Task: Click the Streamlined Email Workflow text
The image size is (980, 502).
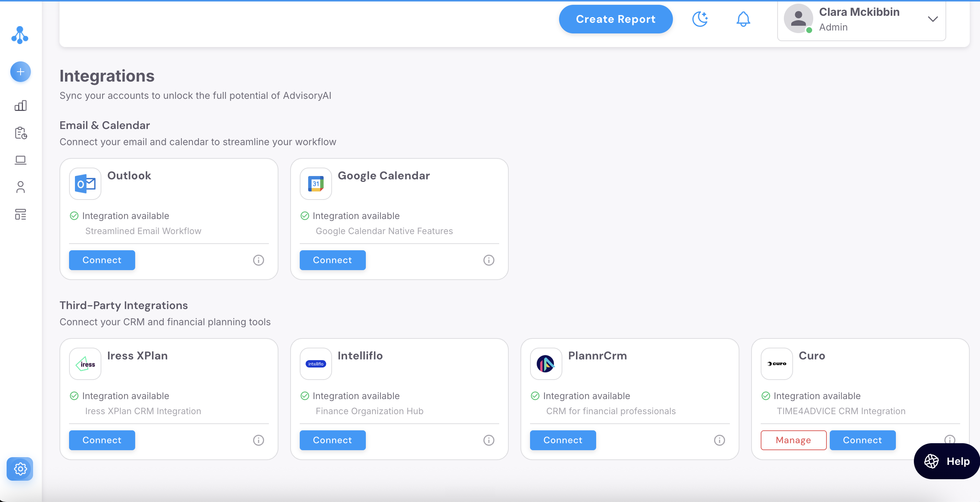Action: pyautogui.click(x=143, y=231)
